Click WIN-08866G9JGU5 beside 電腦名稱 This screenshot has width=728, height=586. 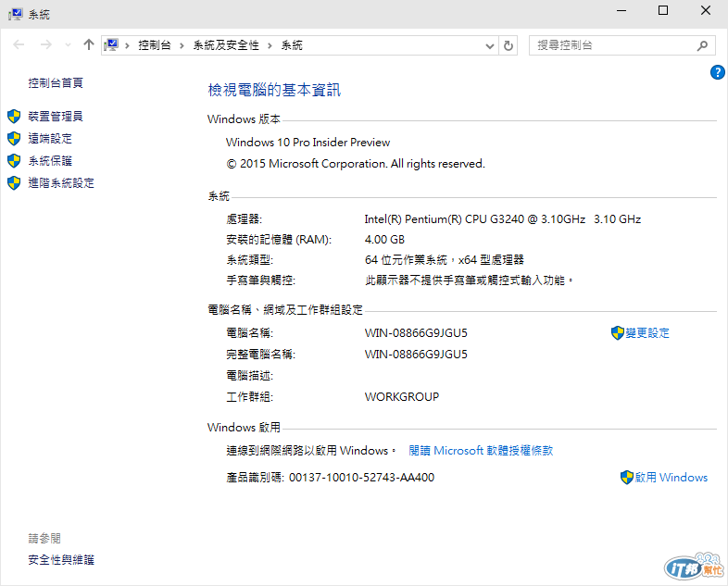tap(416, 332)
